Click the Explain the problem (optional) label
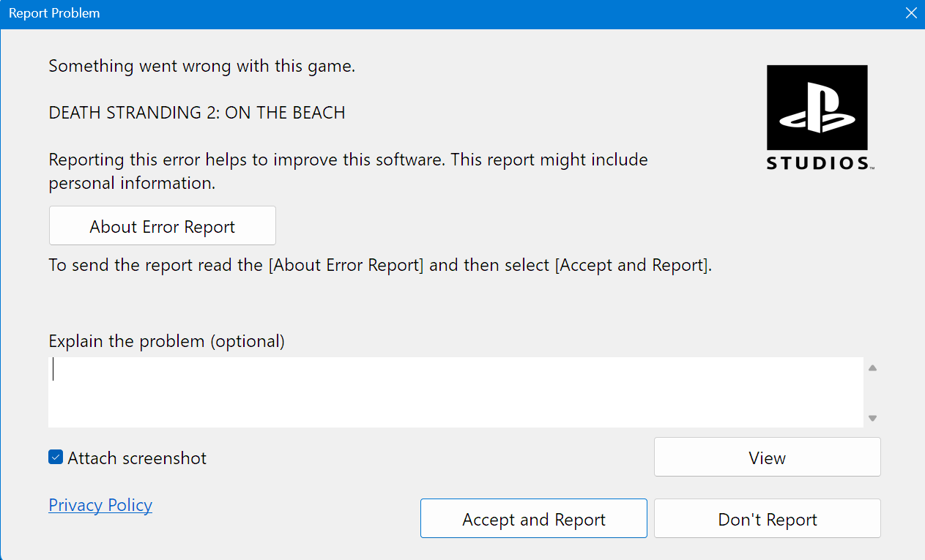The width and height of the screenshot is (925, 560). pyautogui.click(x=166, y=341)
